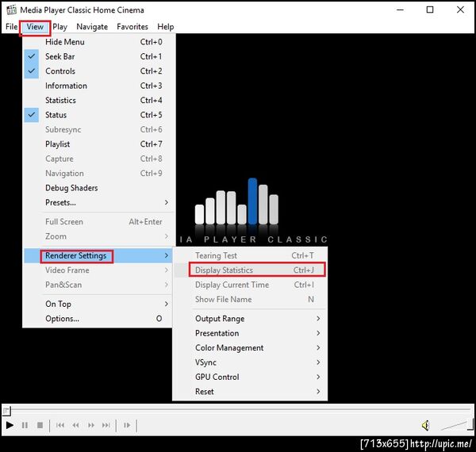This screenshot has height=452, width=476.
Task: Close the Media Player Classic window
Action: [x=460, y=10]
